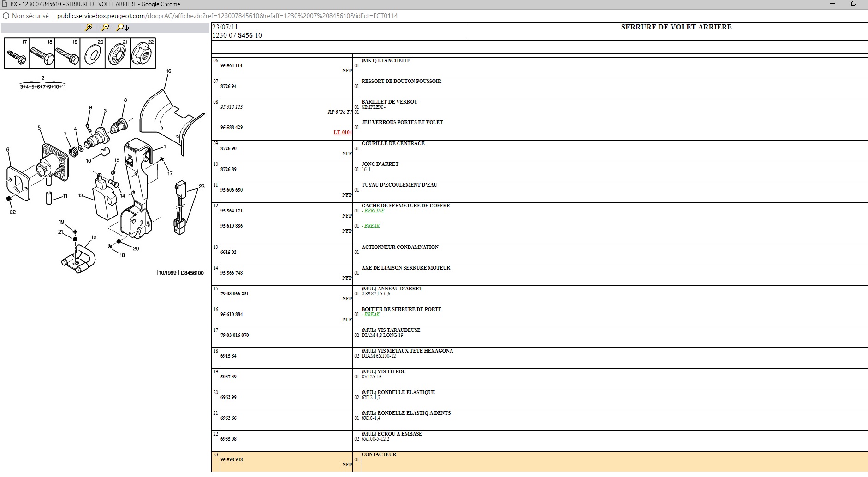Click ACTIONNEUR CONDAMNATION description
Viewport: 868px width, 477px height.
(400, 247)
